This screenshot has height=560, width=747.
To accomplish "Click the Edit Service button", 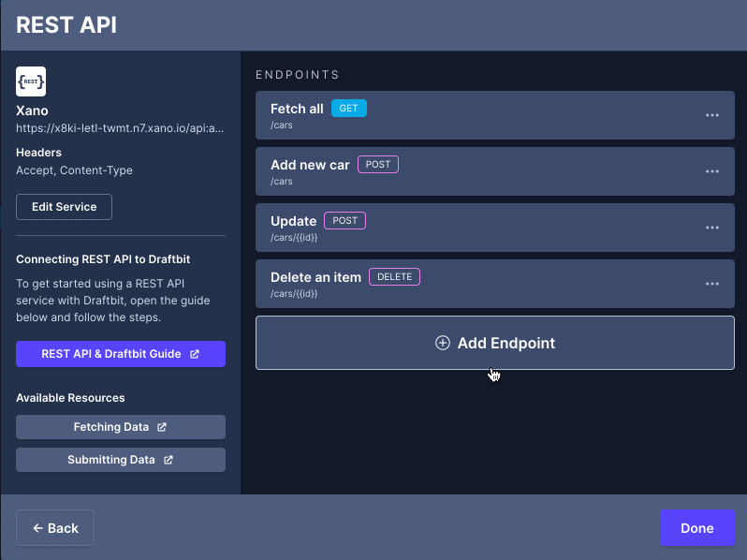I will 64,207.
